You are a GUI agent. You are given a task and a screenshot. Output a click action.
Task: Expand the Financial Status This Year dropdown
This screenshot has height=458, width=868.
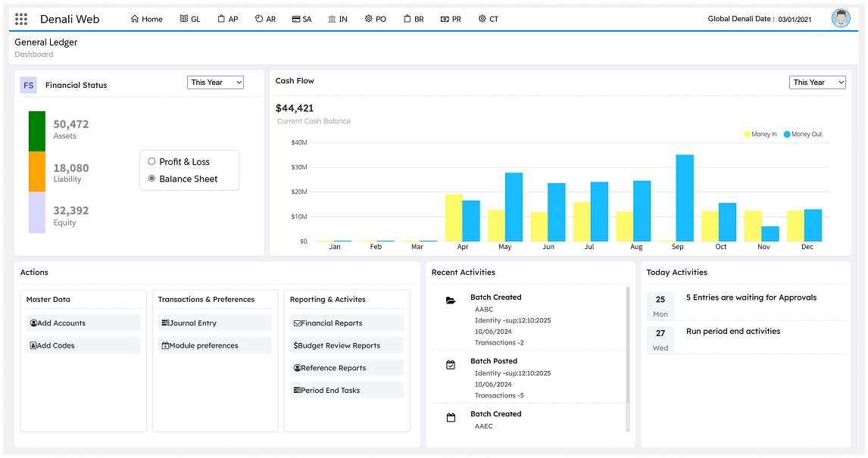pyautogui.click(x=215, y=83)
